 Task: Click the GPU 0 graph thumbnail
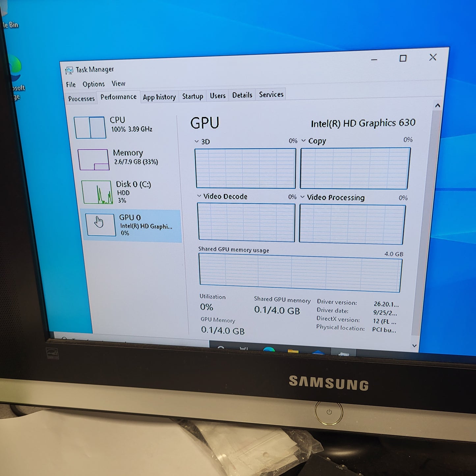(x=100, y=225)
